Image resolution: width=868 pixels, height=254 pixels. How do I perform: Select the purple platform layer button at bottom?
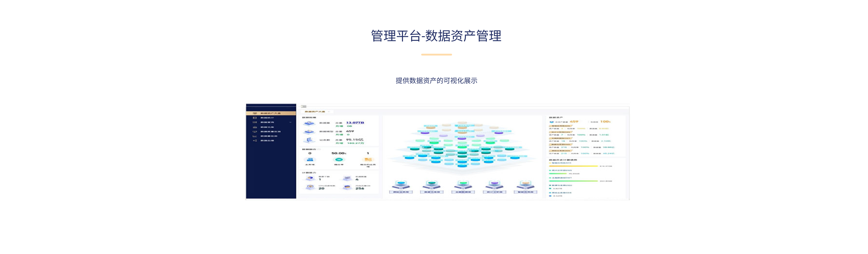click(x=494, y=187)
